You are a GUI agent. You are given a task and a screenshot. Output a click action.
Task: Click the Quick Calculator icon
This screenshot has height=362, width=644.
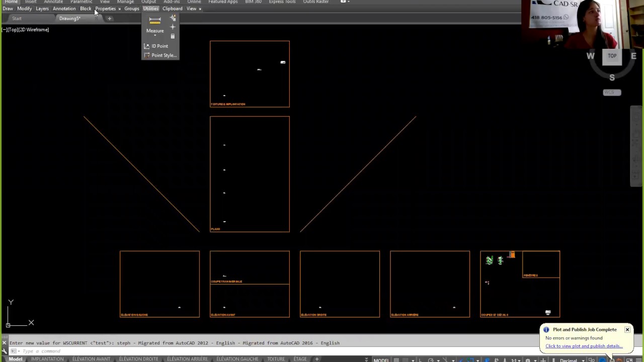[173, 36]
